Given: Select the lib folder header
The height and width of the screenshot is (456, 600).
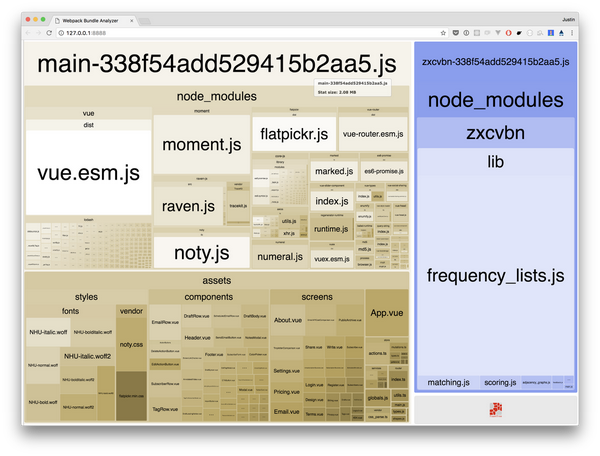Looking at the screenshot, I should [496, 162].
